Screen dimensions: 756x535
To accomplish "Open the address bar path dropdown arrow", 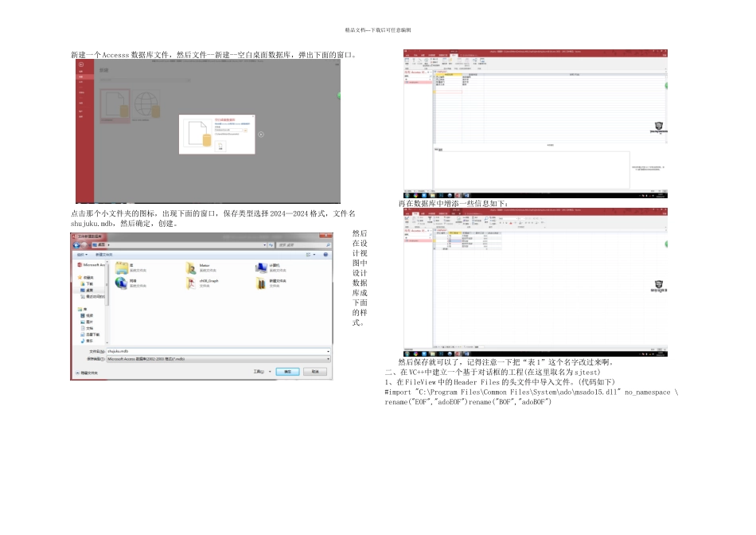I will tap(265, 245).
